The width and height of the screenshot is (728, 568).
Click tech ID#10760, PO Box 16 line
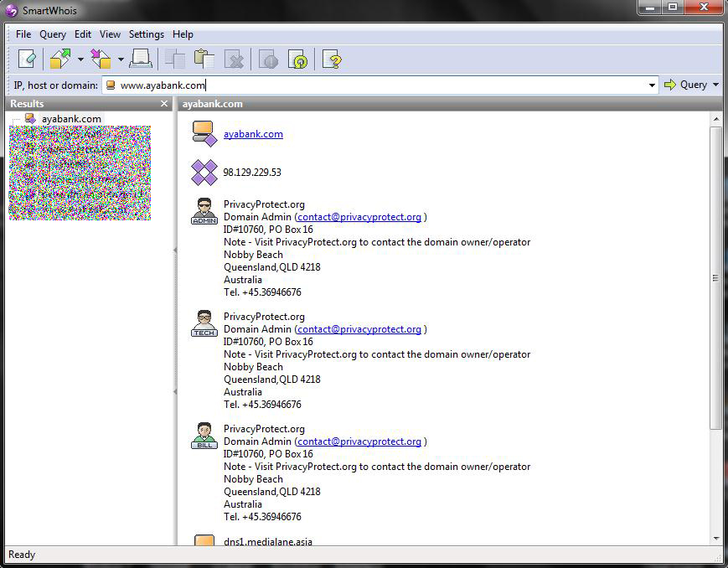(268, 342)
